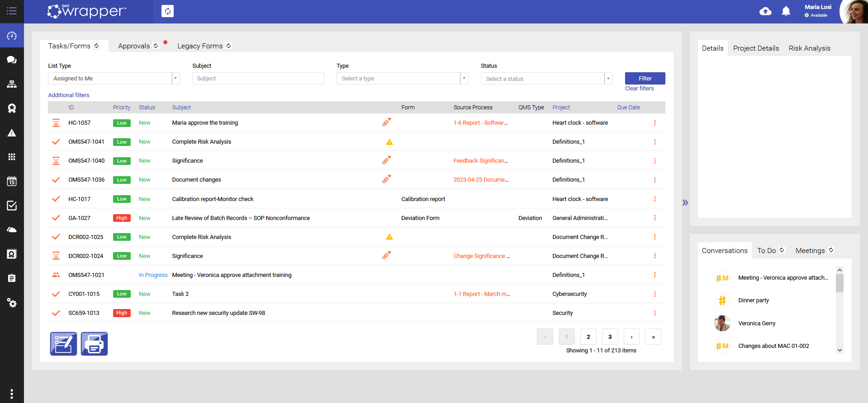
Task: Jump to last page arrow
Action: point(653,337)
